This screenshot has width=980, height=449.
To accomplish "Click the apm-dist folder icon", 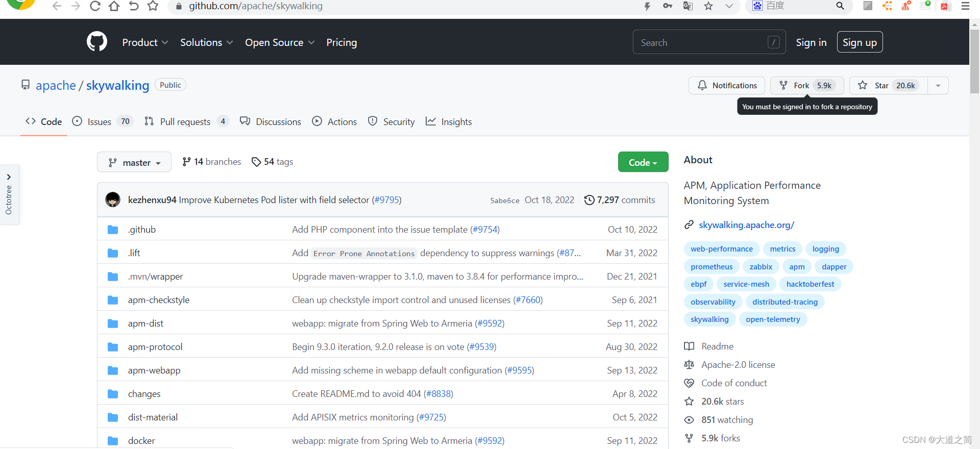I will point(113,323).
